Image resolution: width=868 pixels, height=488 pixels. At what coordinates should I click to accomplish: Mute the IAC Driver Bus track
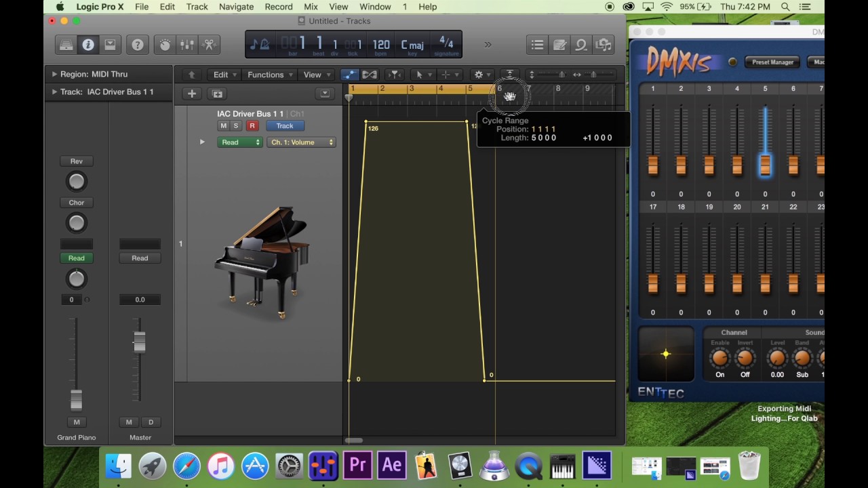[223, 126]
